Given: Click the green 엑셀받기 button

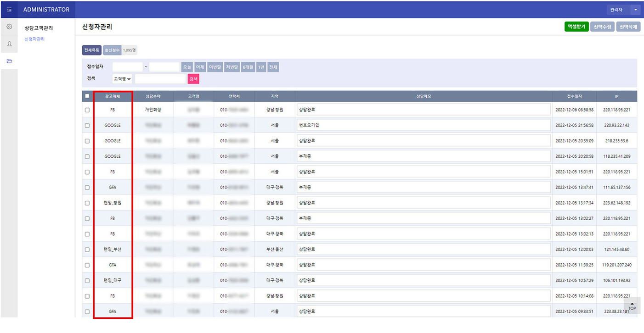Looking at the screenshot, I should coord(576,27).
